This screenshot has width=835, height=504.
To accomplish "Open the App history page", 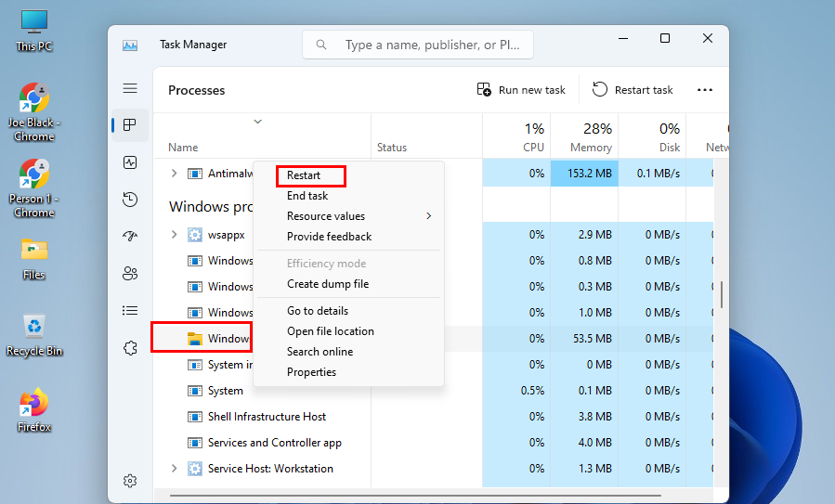I will [x=130, y=200].
